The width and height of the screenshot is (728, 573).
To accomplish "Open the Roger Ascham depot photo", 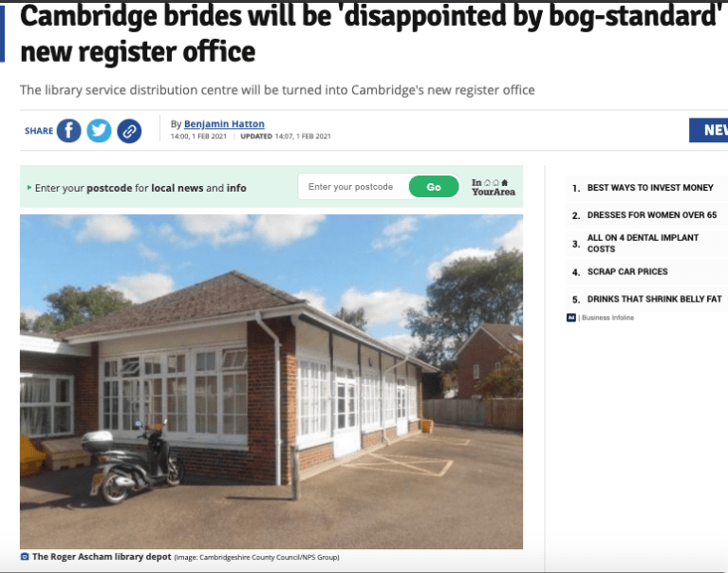I will point(271,381).
